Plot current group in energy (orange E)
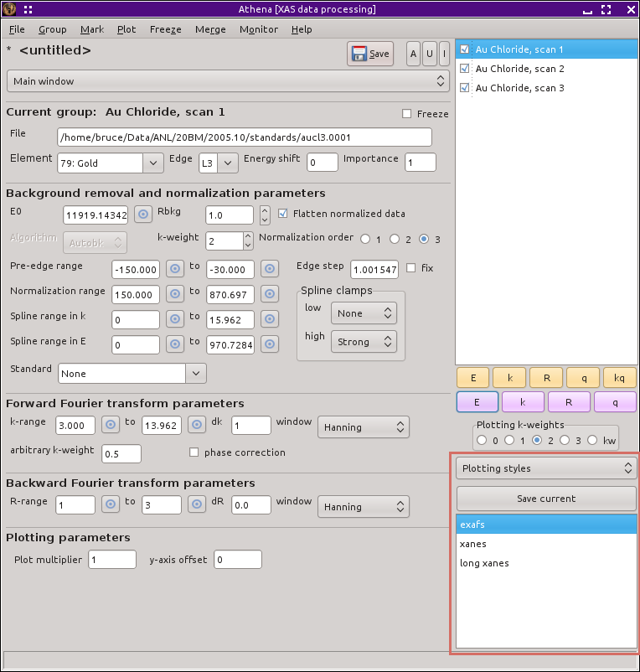 [473, 378]
